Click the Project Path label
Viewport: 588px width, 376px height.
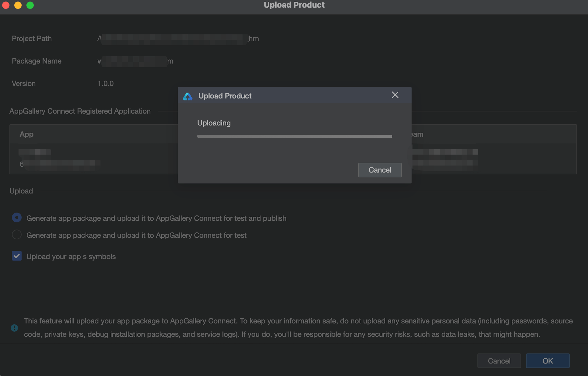(x=32, y=39)
